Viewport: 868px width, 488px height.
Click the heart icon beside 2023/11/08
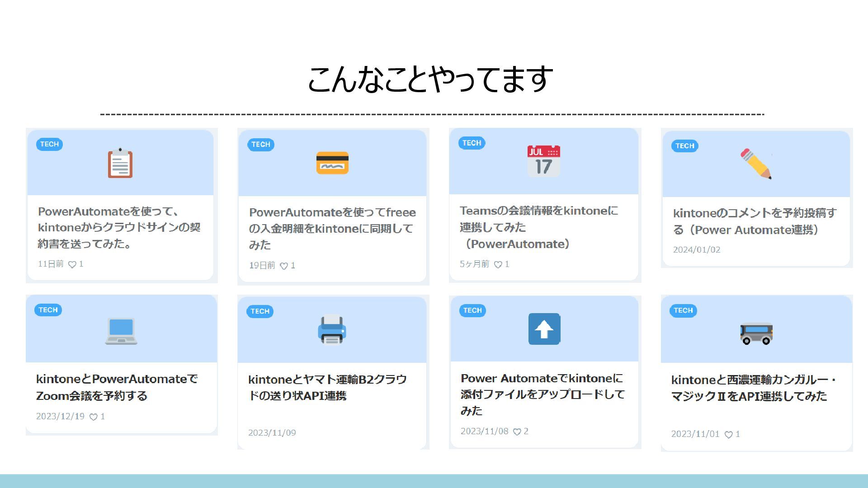tap(517, 432)
